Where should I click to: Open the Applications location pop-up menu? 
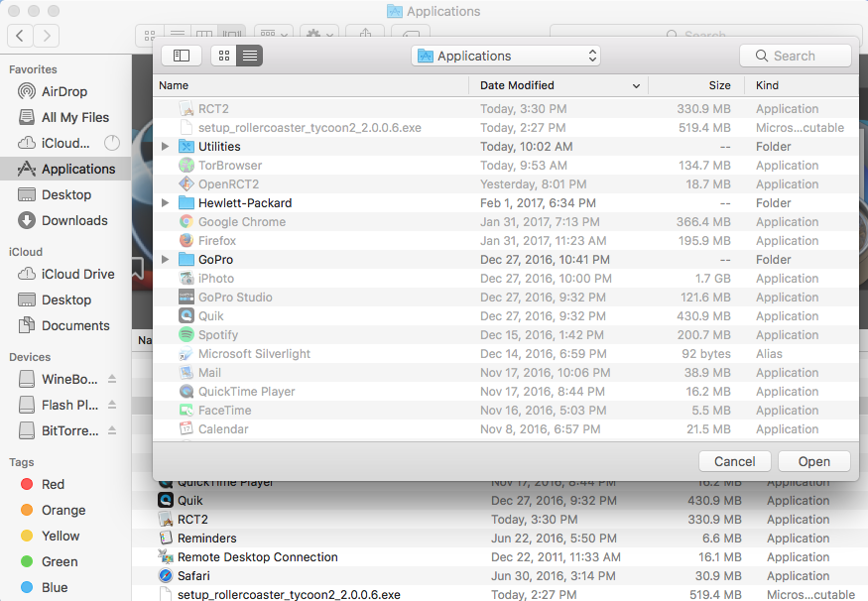pyautogui.click(x=505, y=56)
